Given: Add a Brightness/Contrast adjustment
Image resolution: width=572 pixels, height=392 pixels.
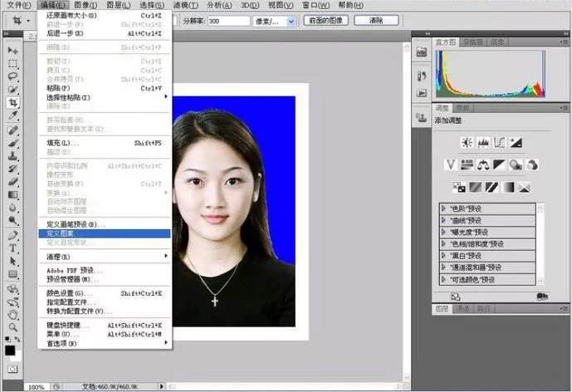Looking at the screenshot, I should tap(467, 143).
